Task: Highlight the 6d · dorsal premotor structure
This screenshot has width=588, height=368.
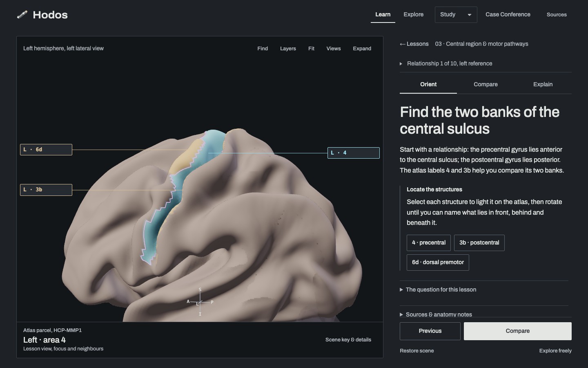Action: click(438, 263)
